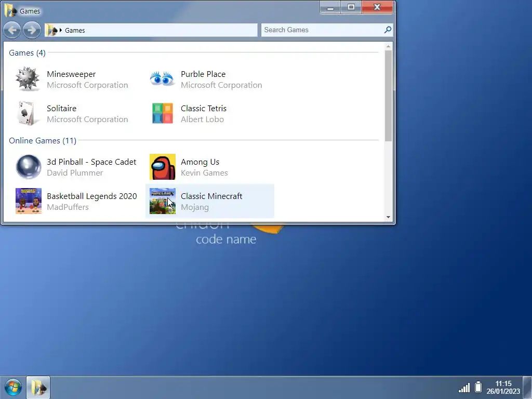Click the Games folder icon in address bar

pos(51,30)
